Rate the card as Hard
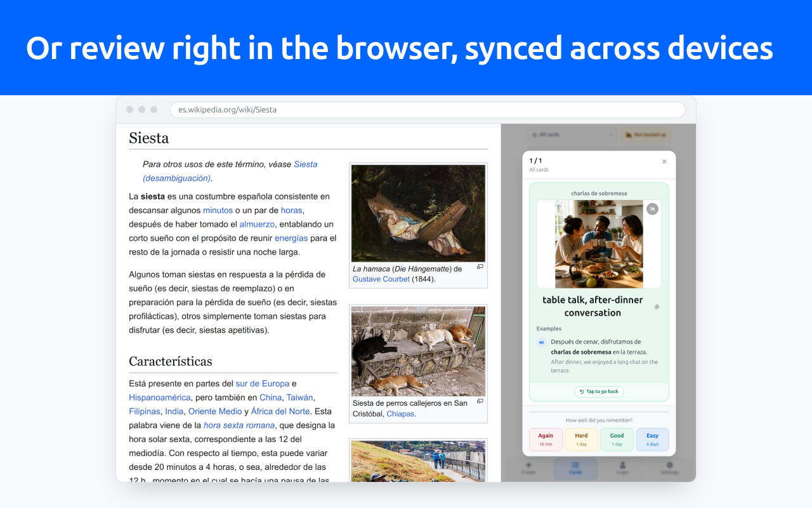This screenshot has height=508, width=812. click(x=581, y=439)
